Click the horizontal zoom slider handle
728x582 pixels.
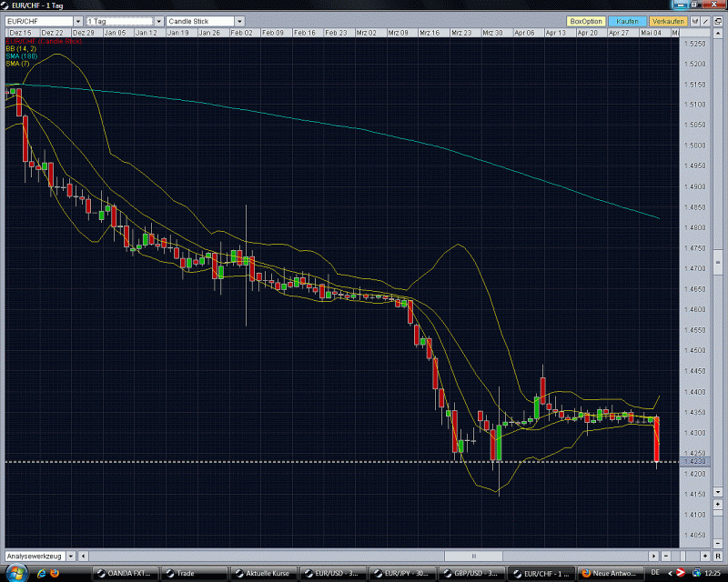[x=683, y=556]
